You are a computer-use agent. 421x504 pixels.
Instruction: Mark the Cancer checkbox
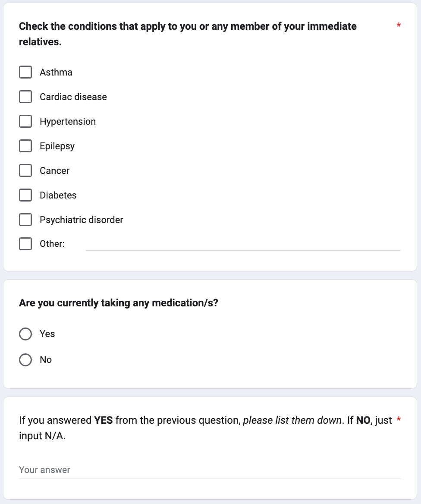point(25,170)
